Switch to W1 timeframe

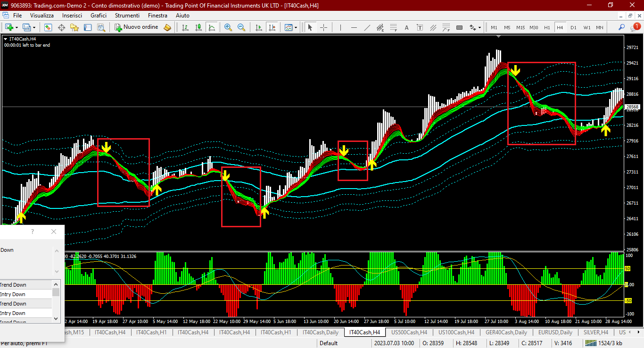pyautogui.click(x=586, y=27)
